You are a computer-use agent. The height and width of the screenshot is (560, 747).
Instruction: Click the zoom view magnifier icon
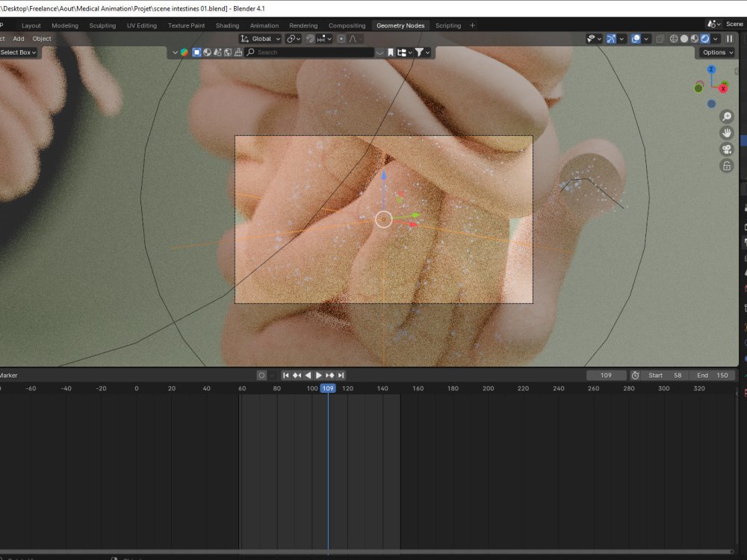[727, 116]
